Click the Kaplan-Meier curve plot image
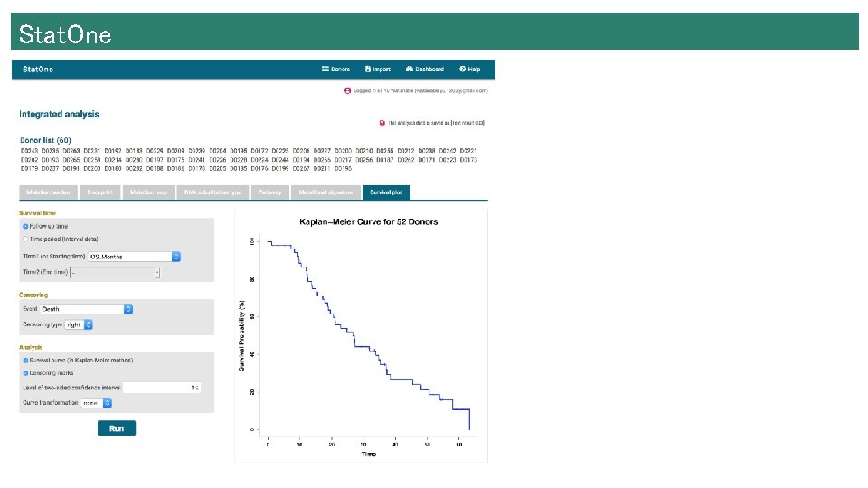868x488 pixels. 362,336
